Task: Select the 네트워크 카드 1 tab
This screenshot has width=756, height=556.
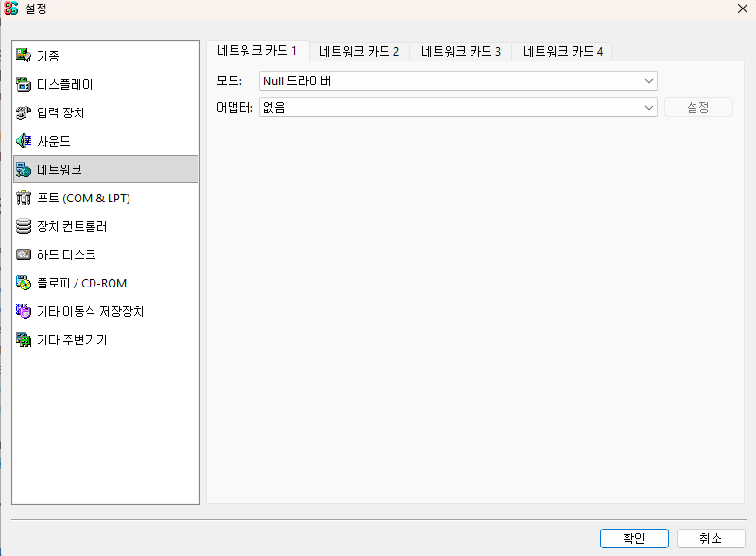Action: 257,50
